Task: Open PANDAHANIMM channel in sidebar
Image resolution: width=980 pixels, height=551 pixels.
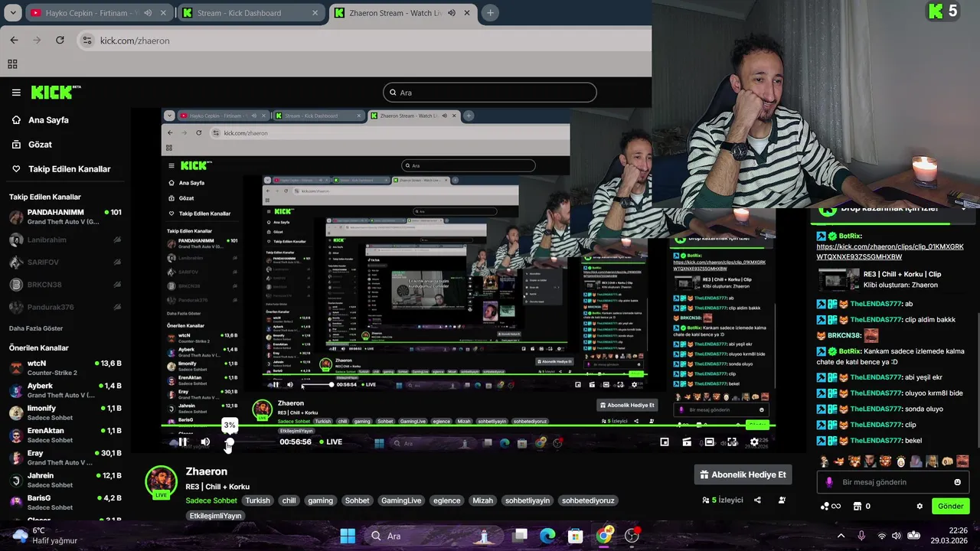Action: tap(65, 217)
